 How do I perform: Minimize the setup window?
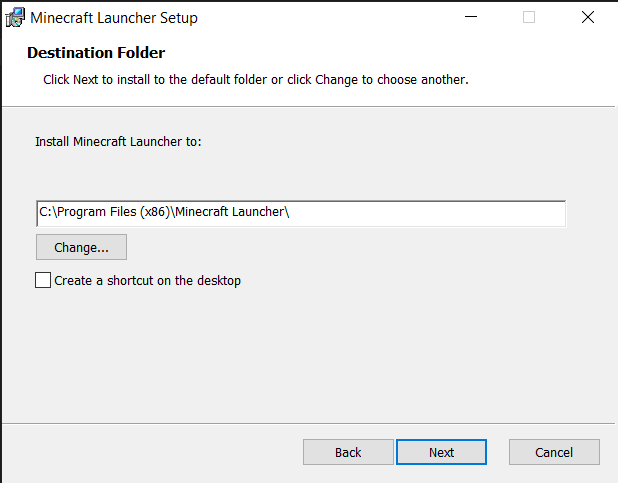tap(471, 17)
